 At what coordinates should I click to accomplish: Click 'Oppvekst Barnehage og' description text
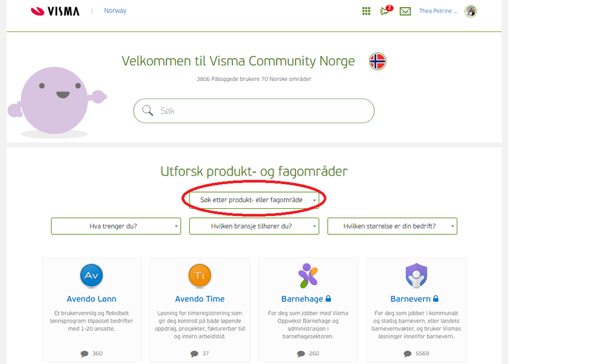pos(308,321)
